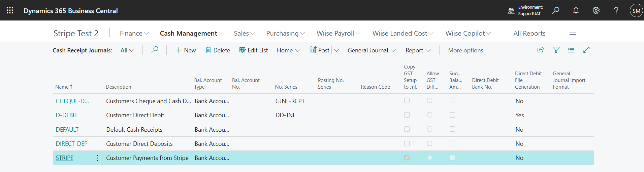Open the navigation hamburger menu after All Reports

[x=573, y=33]
